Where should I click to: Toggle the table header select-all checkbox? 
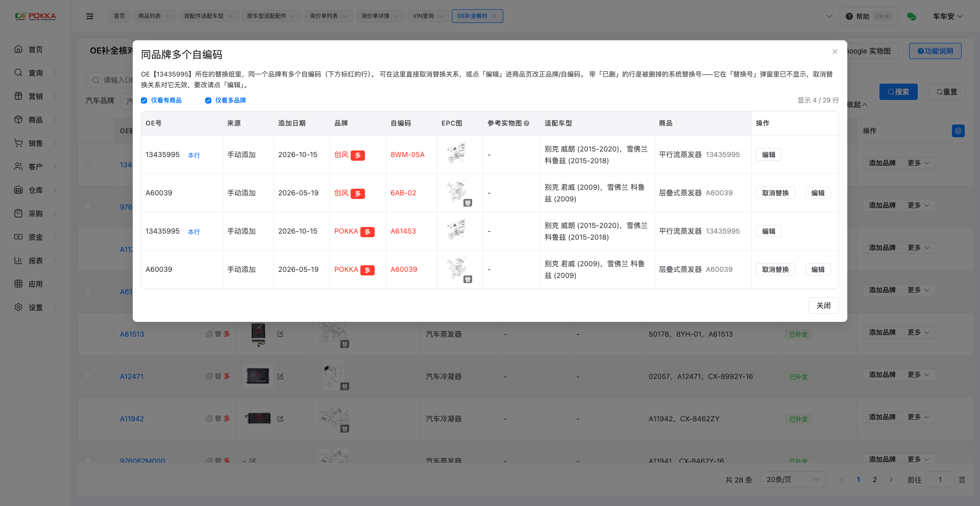tap(88, 131)
